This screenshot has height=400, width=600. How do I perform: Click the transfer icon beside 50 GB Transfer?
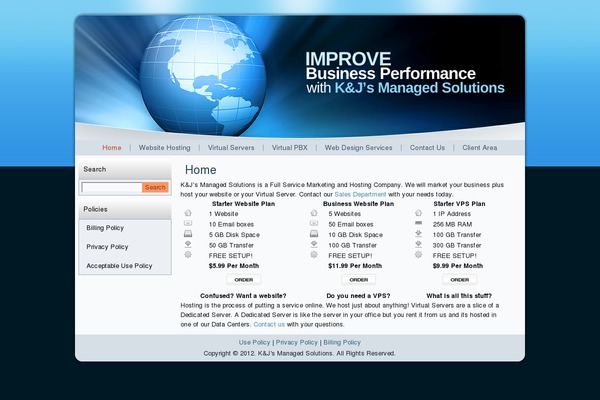188,244
